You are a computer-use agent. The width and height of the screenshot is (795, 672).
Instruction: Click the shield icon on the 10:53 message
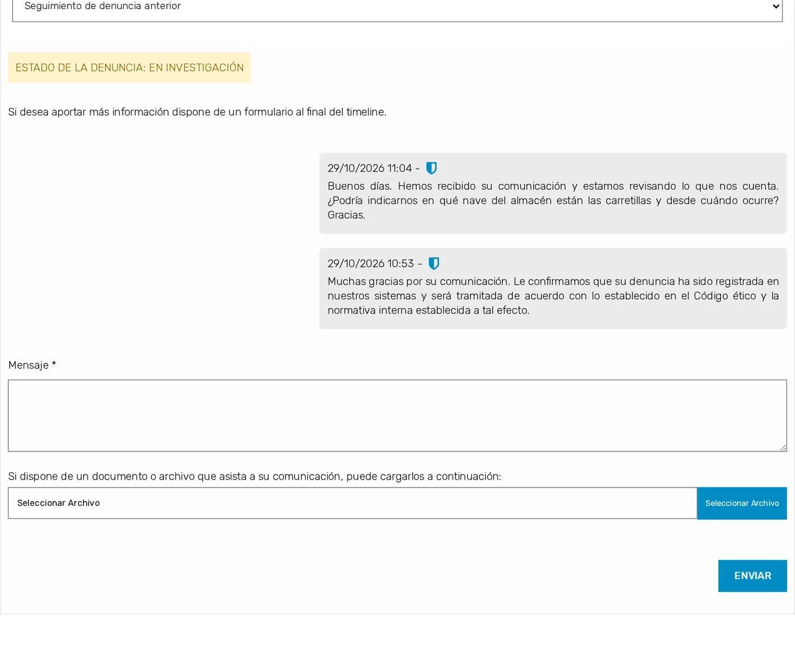434,263
